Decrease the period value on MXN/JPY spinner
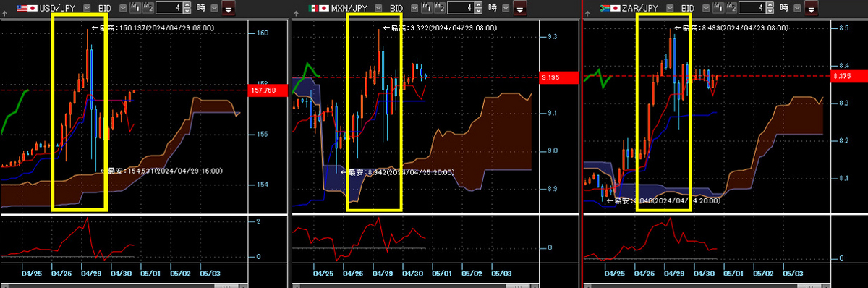Viewport: 868px width, 288px height. [479, 11]
